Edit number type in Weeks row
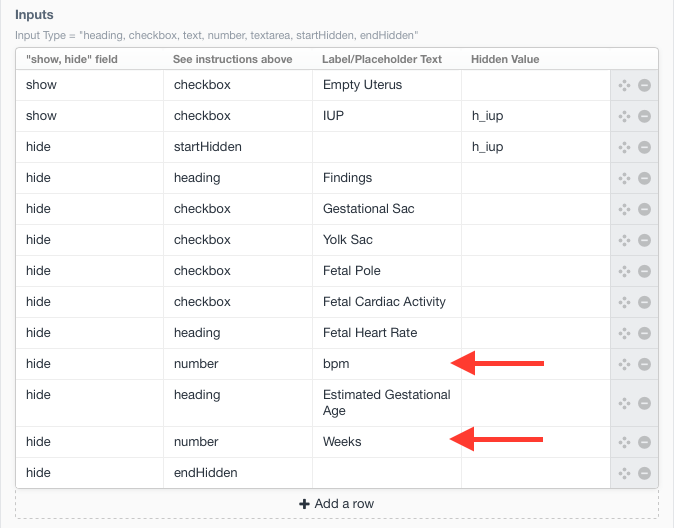This screenshot has height=528, width=674. pos(238,442)
